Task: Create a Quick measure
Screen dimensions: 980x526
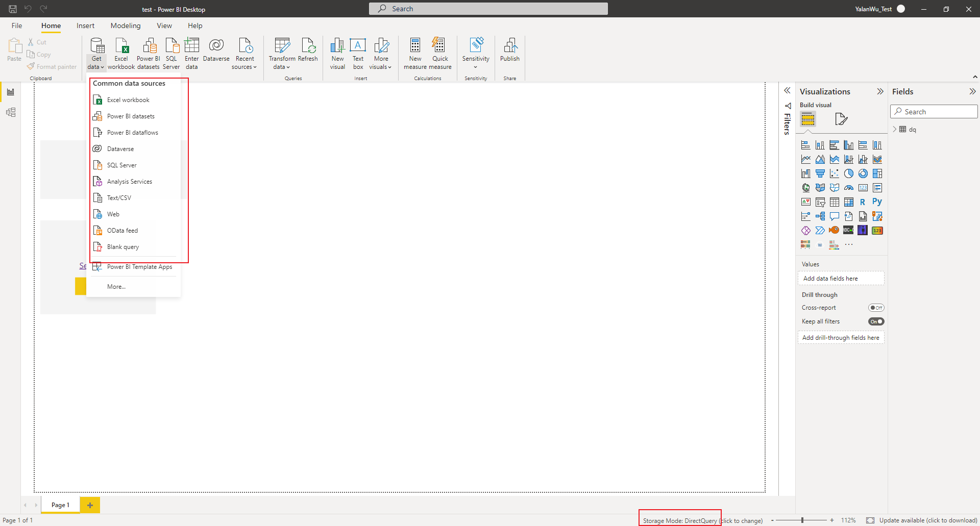Action: [x=440, y=53]
